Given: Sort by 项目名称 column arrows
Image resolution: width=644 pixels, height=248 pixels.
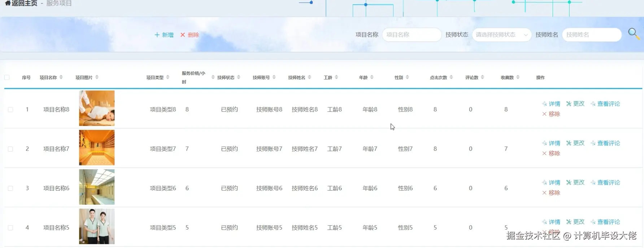Looking at the screenshot, I should pyautogui.click(x=61, y=77).
